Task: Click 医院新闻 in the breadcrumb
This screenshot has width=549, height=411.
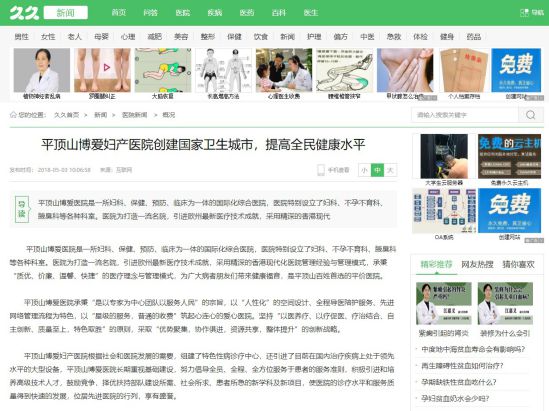Action: click(134, 115)
